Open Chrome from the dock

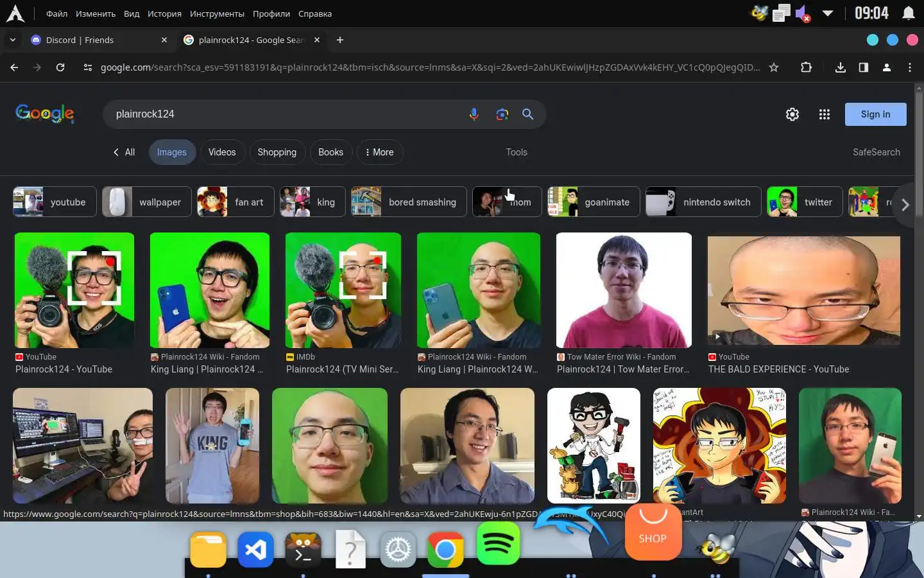click(445, 550)
